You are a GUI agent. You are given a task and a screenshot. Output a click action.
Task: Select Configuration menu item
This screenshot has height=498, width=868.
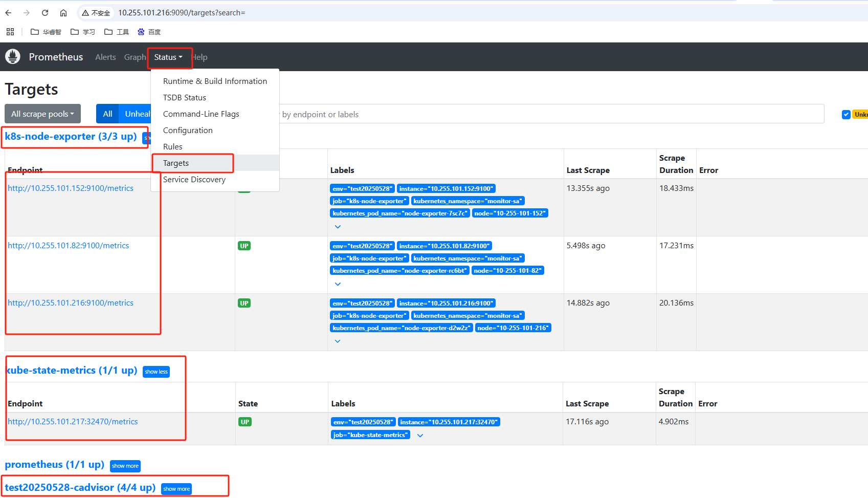coord(215,130)
